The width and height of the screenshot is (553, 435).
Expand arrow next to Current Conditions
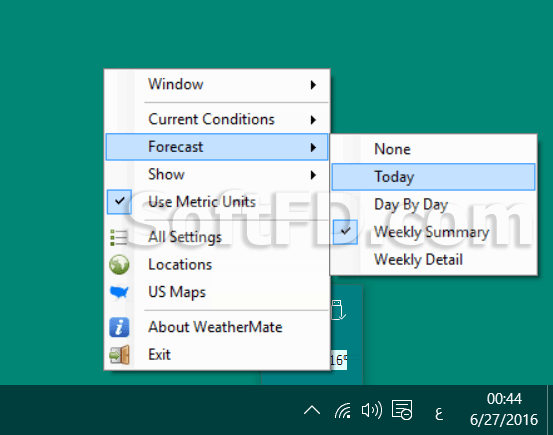coord(313,120)
